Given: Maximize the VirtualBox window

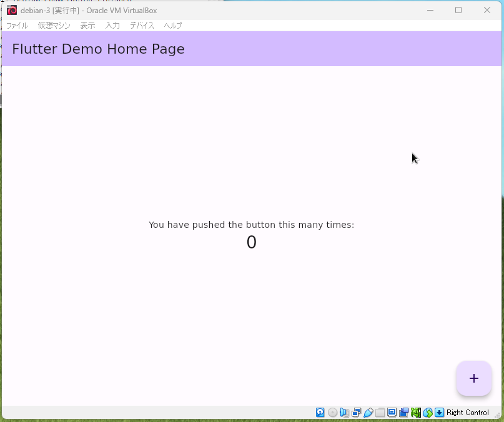Looking at the screenshot, I should point(458,10).
